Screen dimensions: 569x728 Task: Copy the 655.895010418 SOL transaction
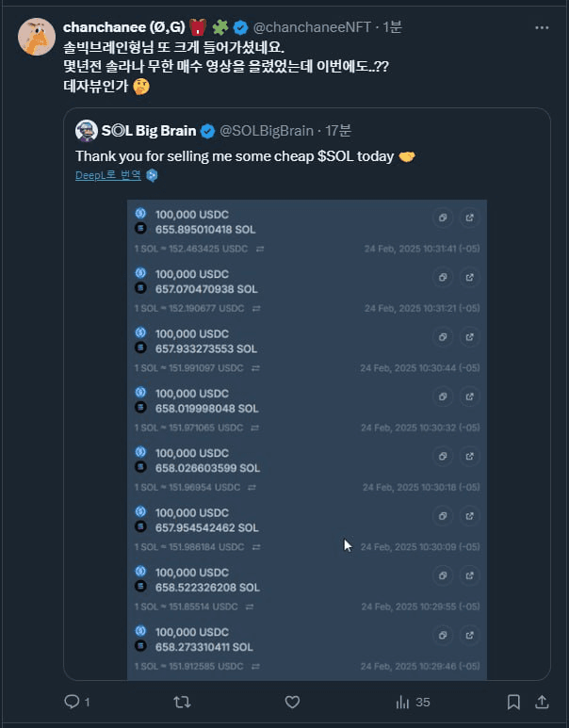442,218
